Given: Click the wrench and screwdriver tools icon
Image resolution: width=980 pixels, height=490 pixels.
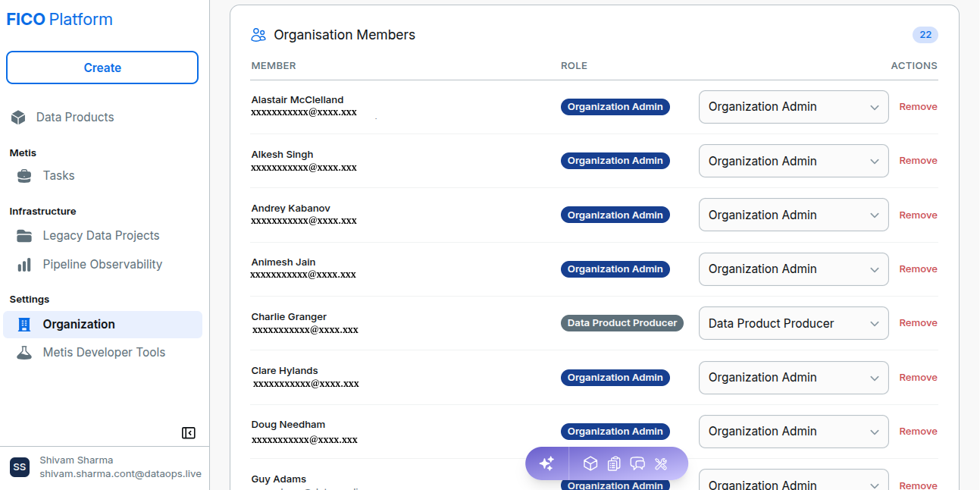Looking at the screenshot, I should tap(661, 463).
